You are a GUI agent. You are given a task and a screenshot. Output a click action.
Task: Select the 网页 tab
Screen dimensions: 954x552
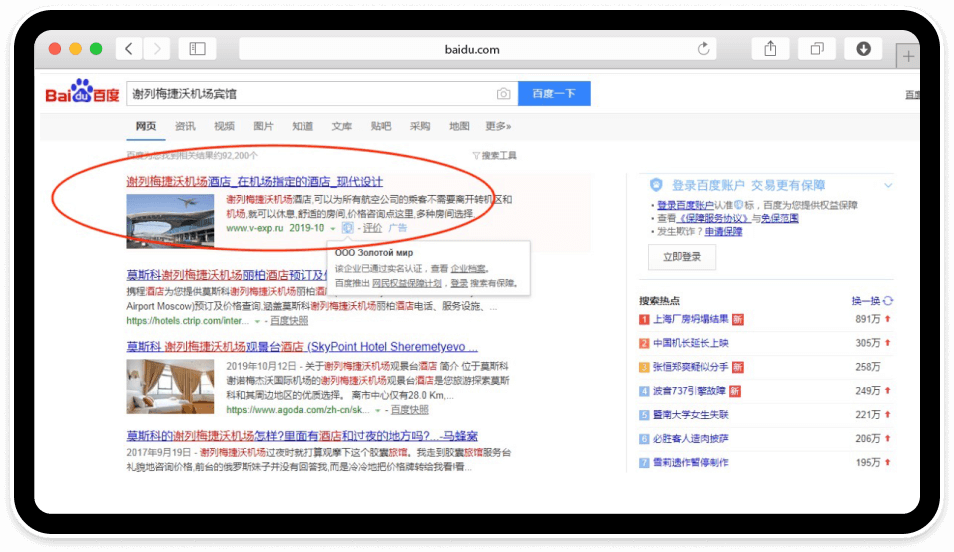(145, 126)
